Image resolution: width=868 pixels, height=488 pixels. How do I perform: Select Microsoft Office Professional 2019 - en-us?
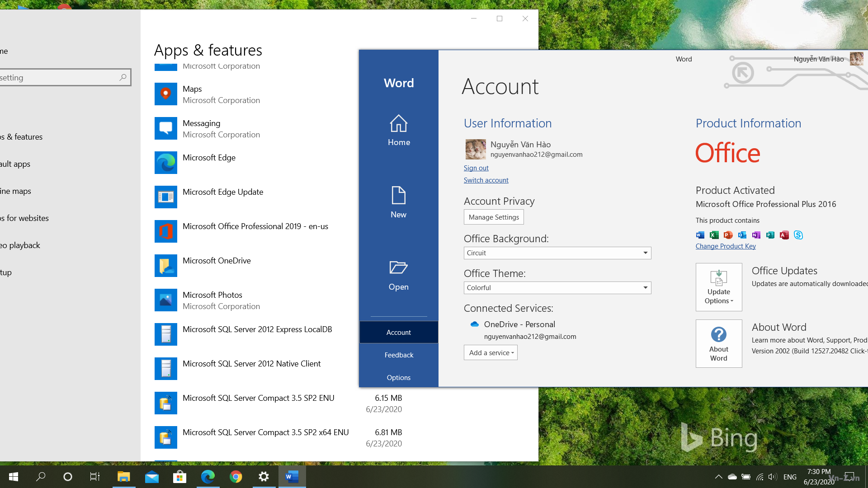(x=255, y=231)
